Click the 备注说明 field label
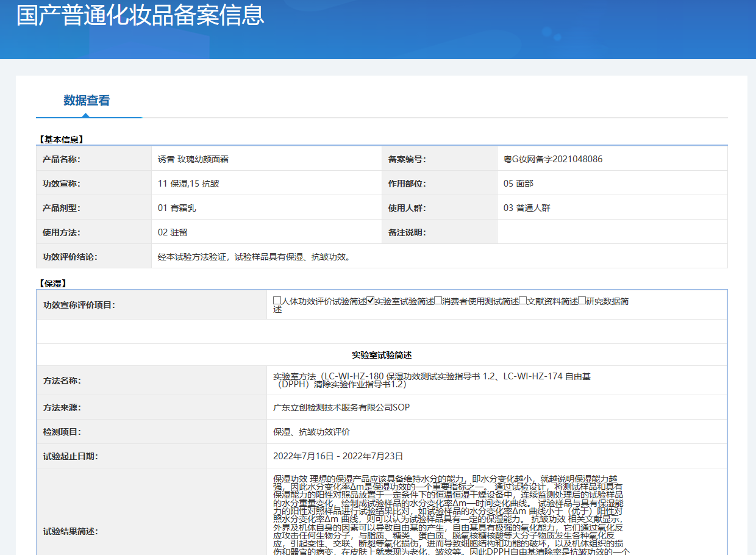The width and height of the screenshot is (756, 555). point(407,232)
